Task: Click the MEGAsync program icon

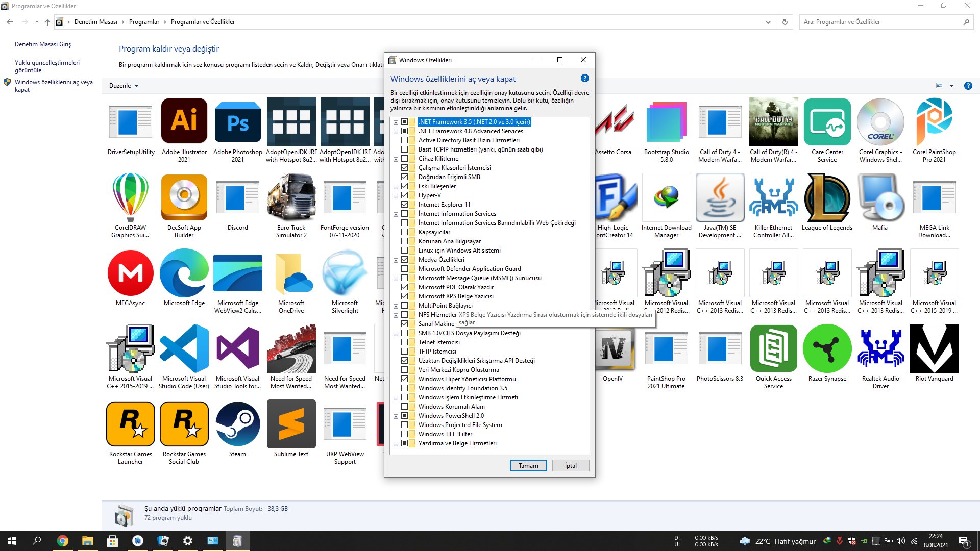Action: point(131,273)
